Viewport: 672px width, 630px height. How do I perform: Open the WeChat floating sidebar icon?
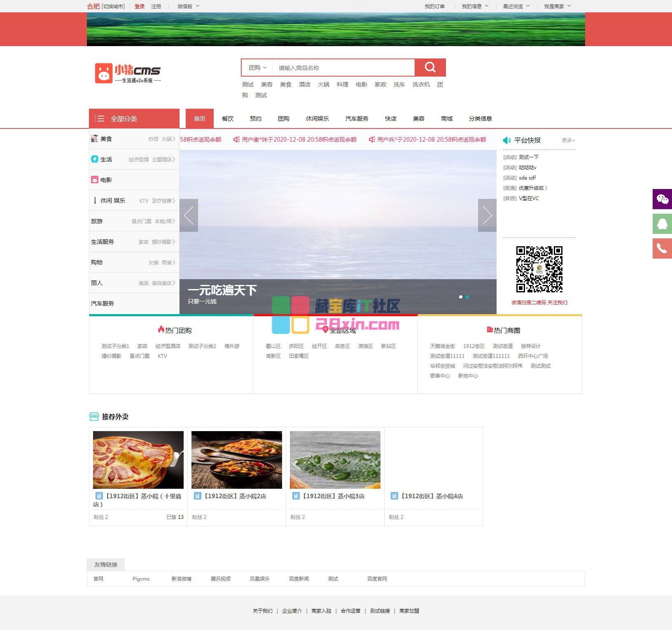click(662, 199)
